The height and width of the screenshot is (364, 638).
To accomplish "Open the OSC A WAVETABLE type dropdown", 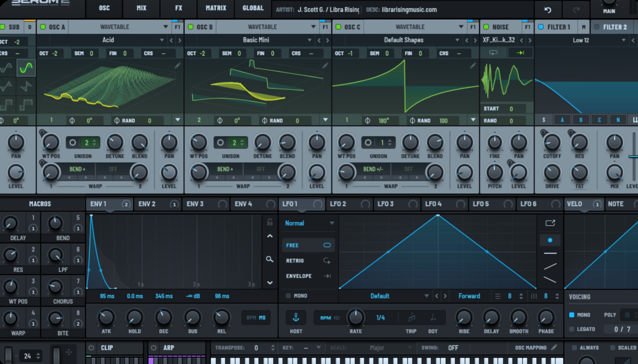I will 119,27.
